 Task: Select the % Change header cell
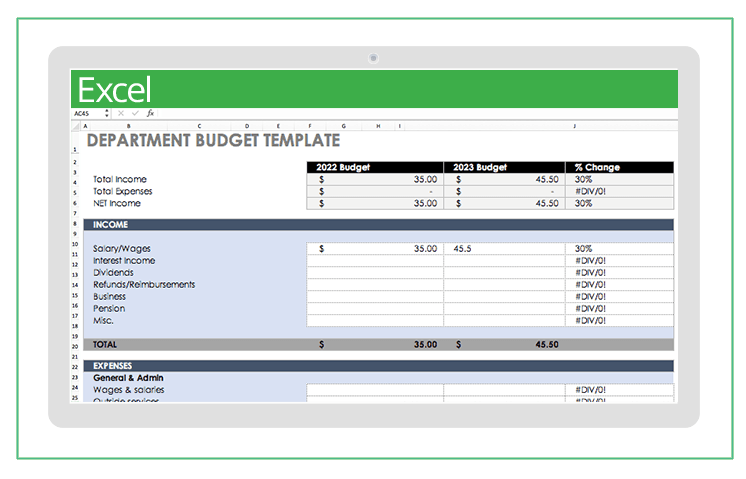click(618, 167)
